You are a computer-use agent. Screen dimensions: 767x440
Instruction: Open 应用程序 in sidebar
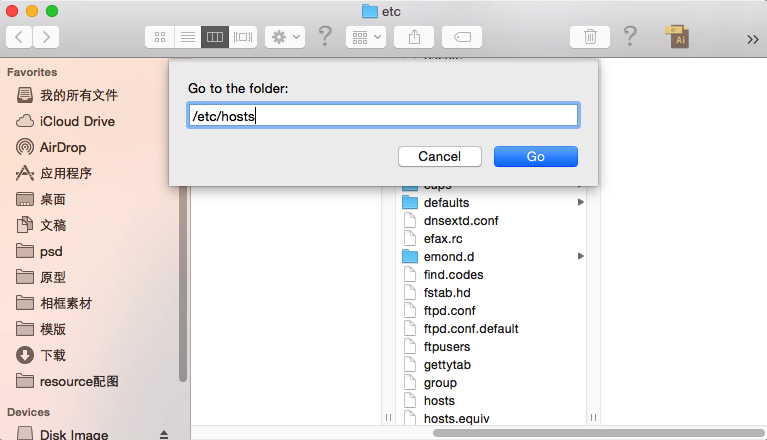[54, 173]
